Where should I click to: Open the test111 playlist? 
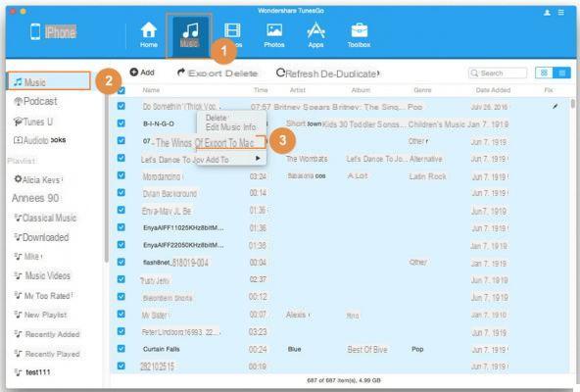[x=32, y=372]
